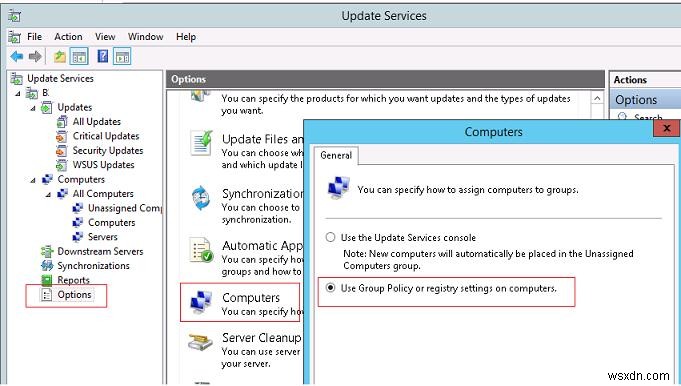Open the Synchronization Schedule link
This screenshot has width=681, height=386.
tap(262, 193)
